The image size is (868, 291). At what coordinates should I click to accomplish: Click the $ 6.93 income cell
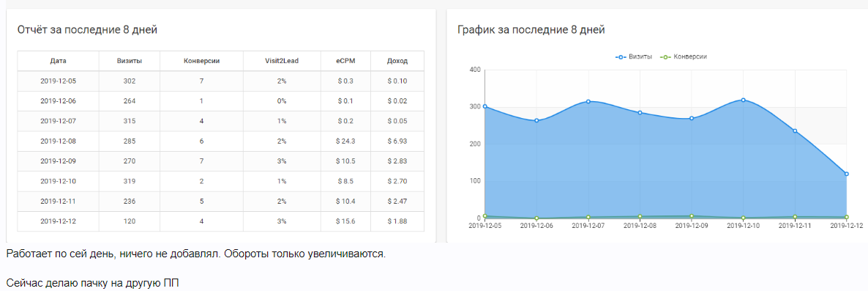click(x=397, y=141)
